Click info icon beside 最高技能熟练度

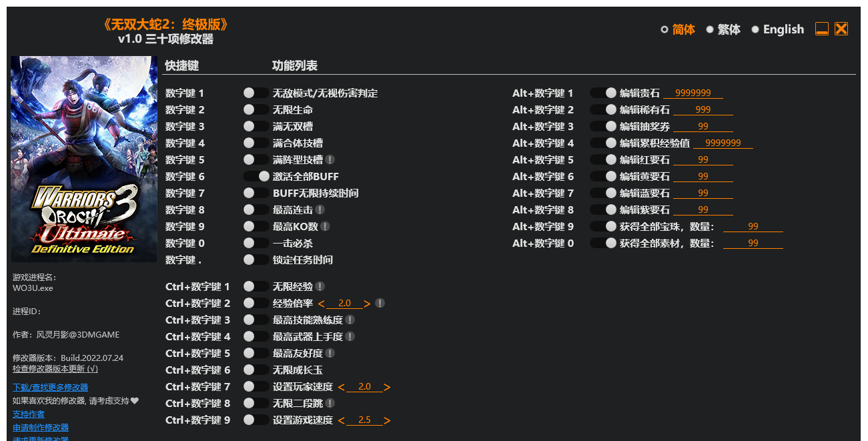(350, 320)
